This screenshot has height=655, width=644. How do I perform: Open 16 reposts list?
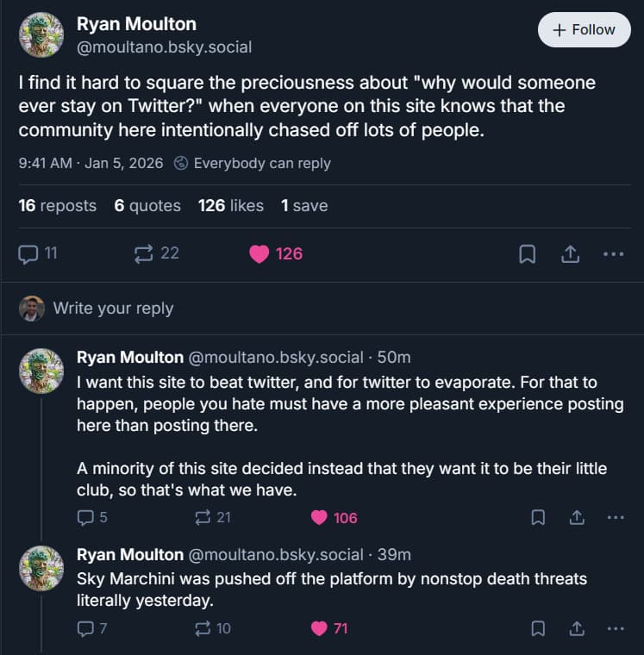(57, 206)
